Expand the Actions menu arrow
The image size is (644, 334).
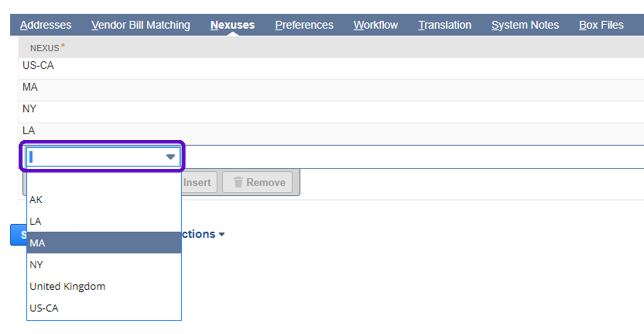tap(222, 234)
